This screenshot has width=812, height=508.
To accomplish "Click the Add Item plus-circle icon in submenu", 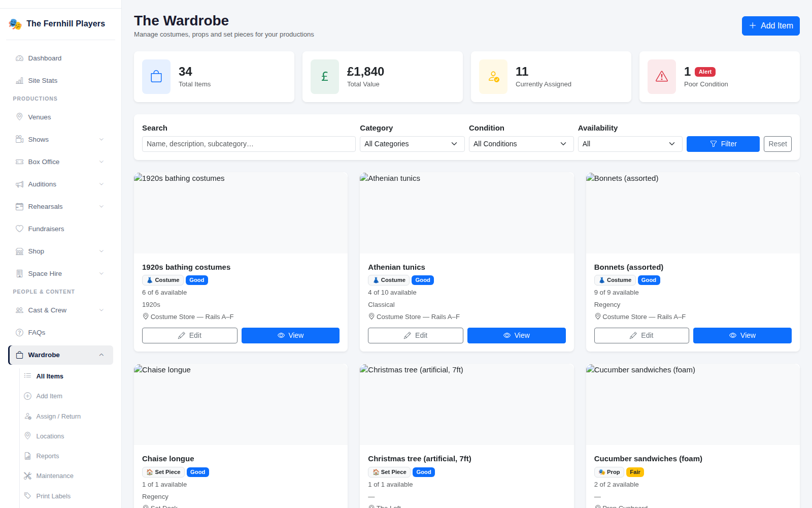I will click(27, 396).
